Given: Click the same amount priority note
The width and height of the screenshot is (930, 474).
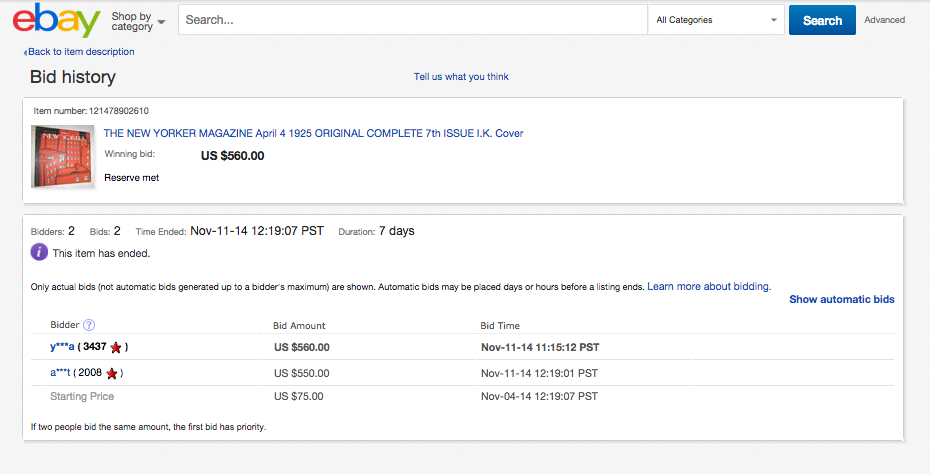Looking at the screenshot, I should (x=148, y=427).
